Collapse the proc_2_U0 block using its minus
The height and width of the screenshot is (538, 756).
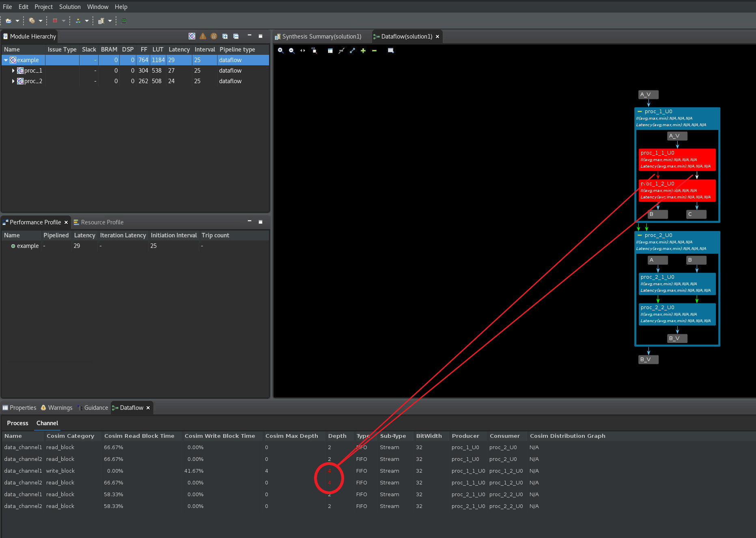(640, 235)
